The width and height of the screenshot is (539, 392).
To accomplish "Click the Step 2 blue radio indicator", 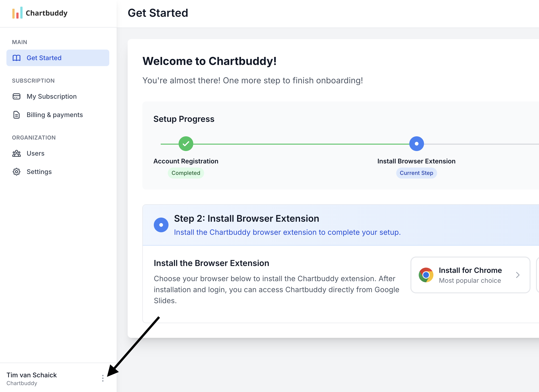I will pos(161,225).
